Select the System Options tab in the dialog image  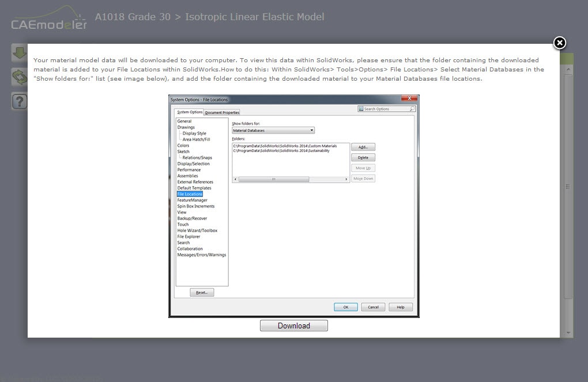tap(190, 112)
